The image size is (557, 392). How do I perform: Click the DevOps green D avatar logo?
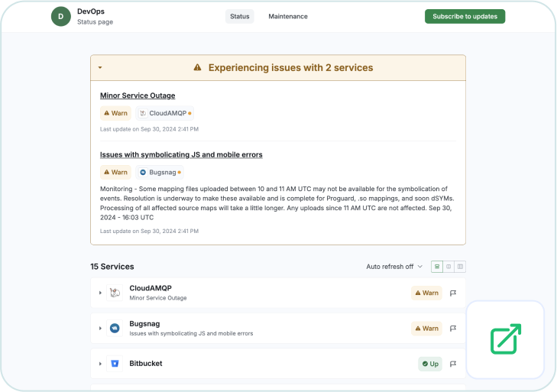click(61, 16)
